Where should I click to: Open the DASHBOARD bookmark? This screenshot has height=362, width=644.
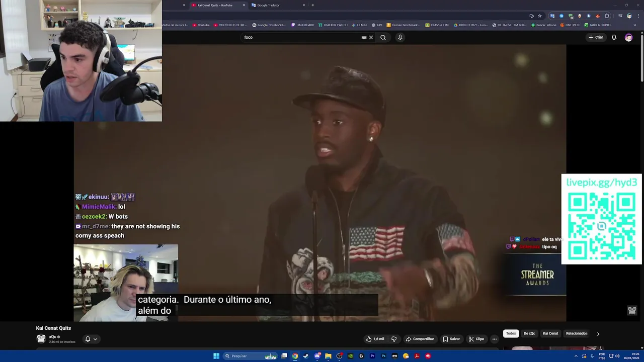pyautogui.click(x=302, y=25)
